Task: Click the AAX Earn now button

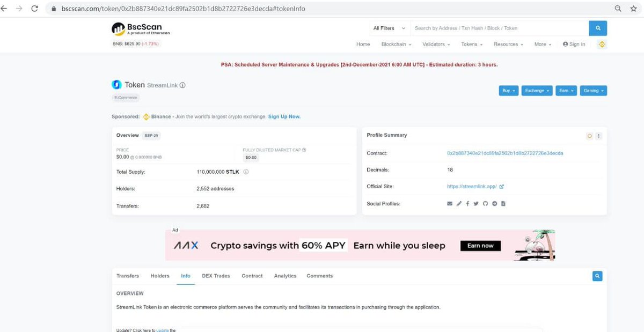Action: 480,246
